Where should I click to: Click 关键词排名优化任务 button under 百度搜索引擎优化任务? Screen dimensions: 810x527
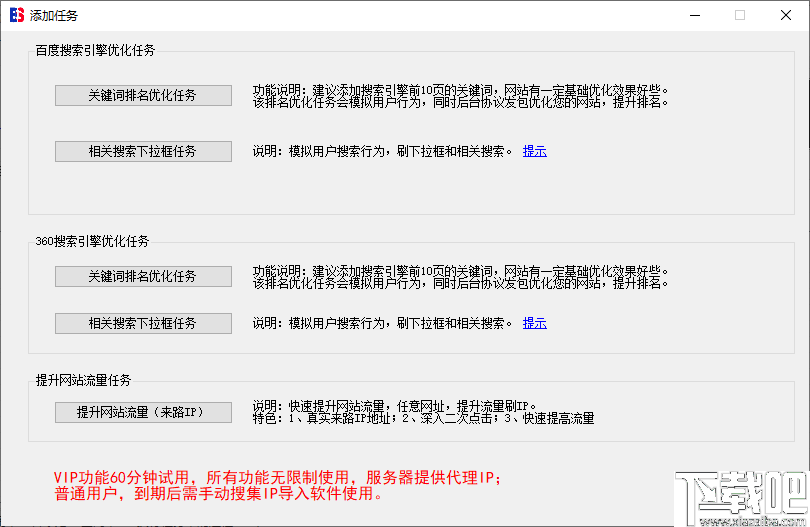pyautogui.click(x=143, y=96)
